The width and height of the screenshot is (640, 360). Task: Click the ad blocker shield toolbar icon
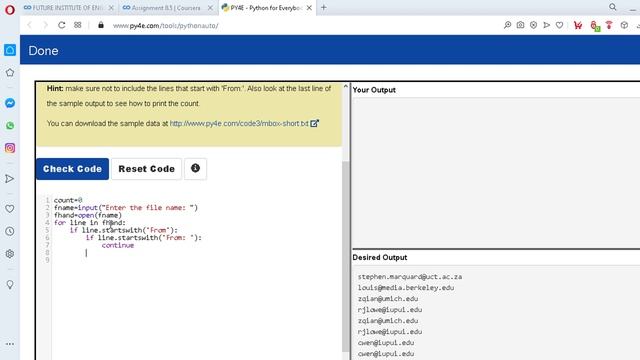(x=533, y=25)
